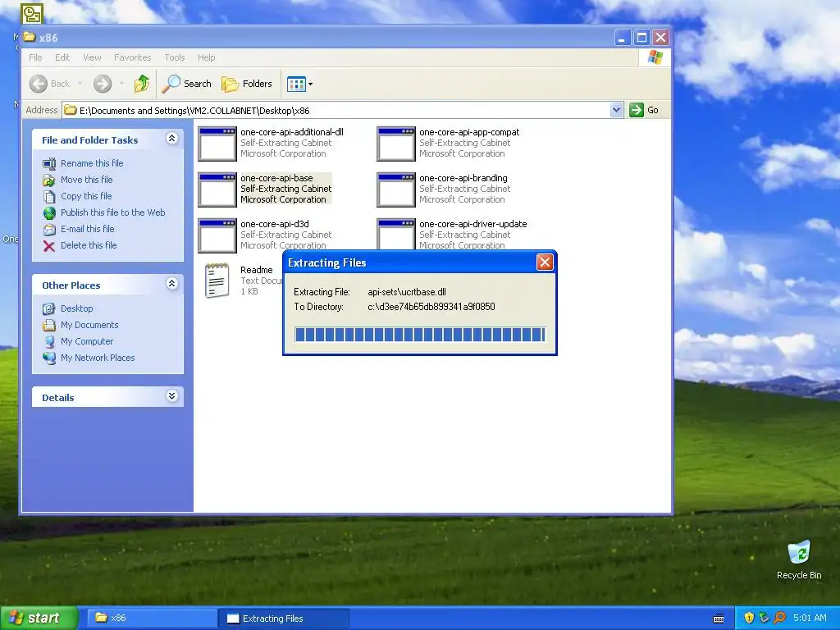This screenshot has width=840, height=630.
Task: Click the extraction progress bar
Action: [420, 335]
